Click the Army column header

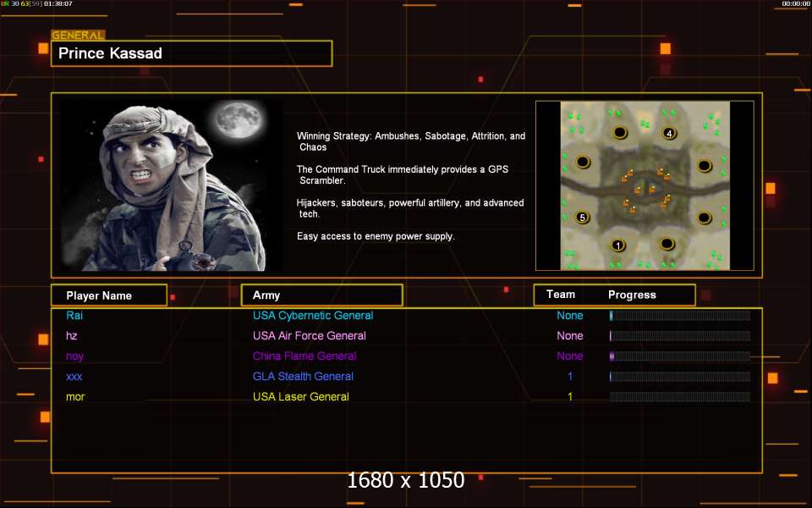pos(322,295)
